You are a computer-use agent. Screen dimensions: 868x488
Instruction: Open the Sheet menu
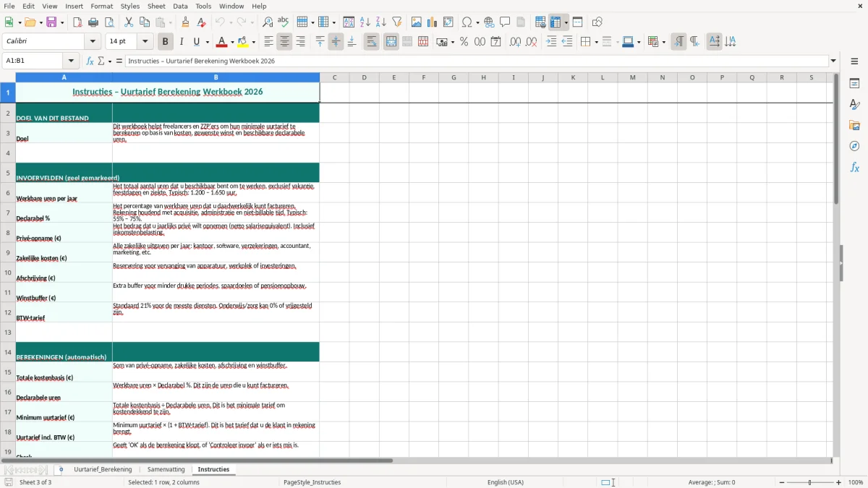pyautogui.click(x=156, y=6)
